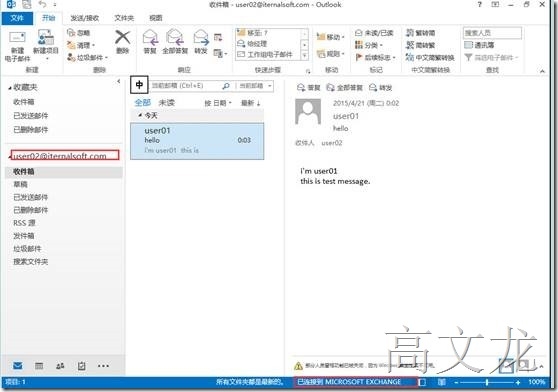Open the By Date (按日期) sort dropdown
Viewport: 558px width, 392px height.
218,103
